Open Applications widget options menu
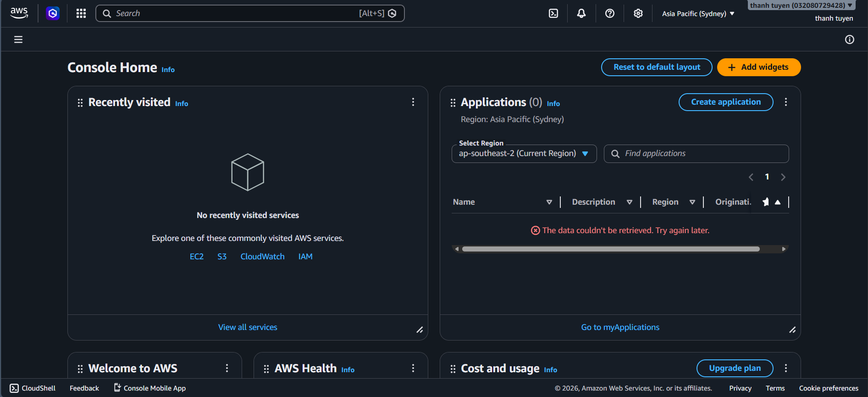Screen dimensions: 868x397 tap(786, 102)
